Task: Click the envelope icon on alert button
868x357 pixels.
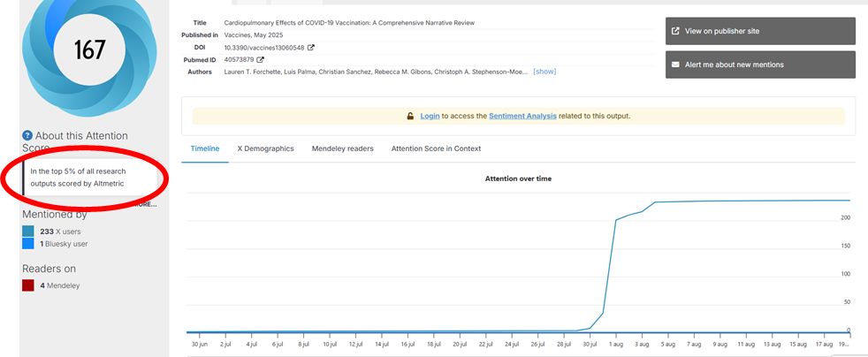Action: tap(676, 65)
